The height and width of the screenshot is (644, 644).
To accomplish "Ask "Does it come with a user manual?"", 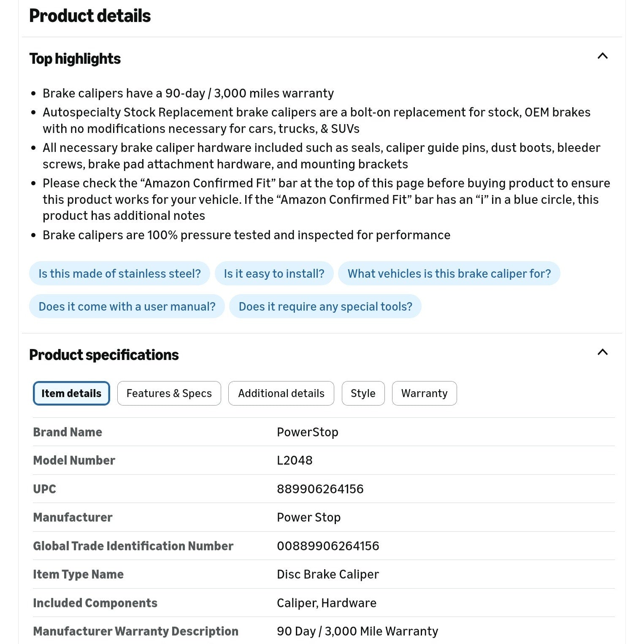I will click(127, 306).
